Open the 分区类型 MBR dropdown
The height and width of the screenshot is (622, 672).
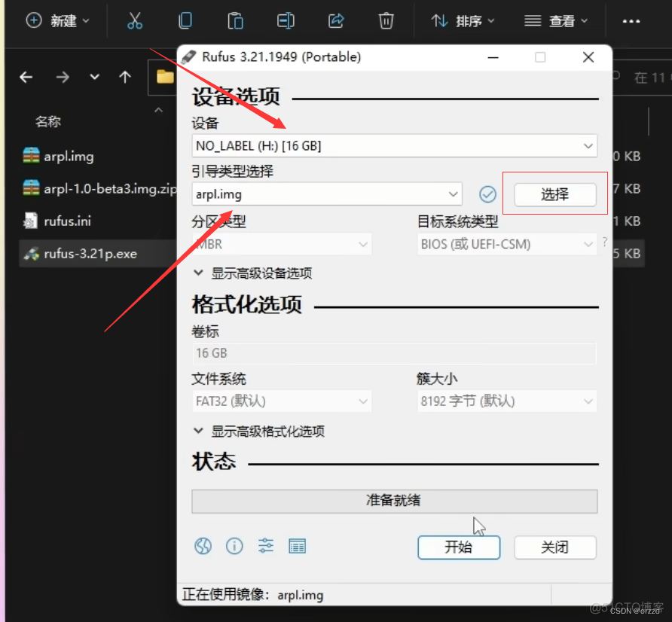(x=282, y=244)
